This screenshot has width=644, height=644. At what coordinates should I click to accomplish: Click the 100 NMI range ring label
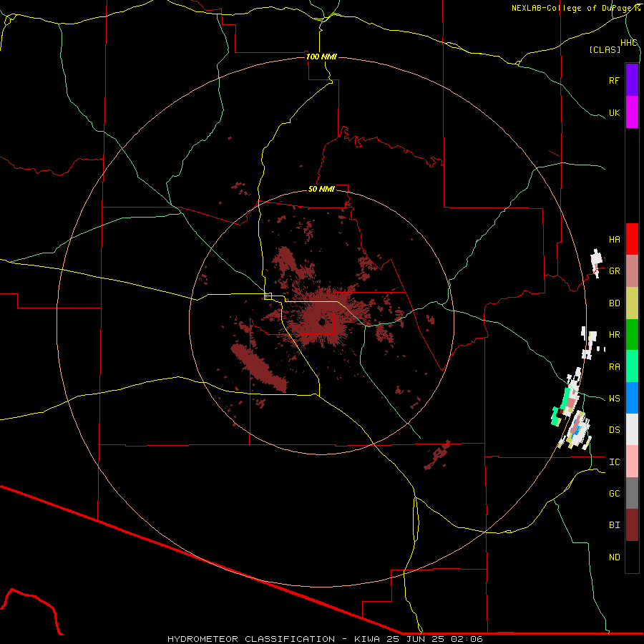coord(321,57)
